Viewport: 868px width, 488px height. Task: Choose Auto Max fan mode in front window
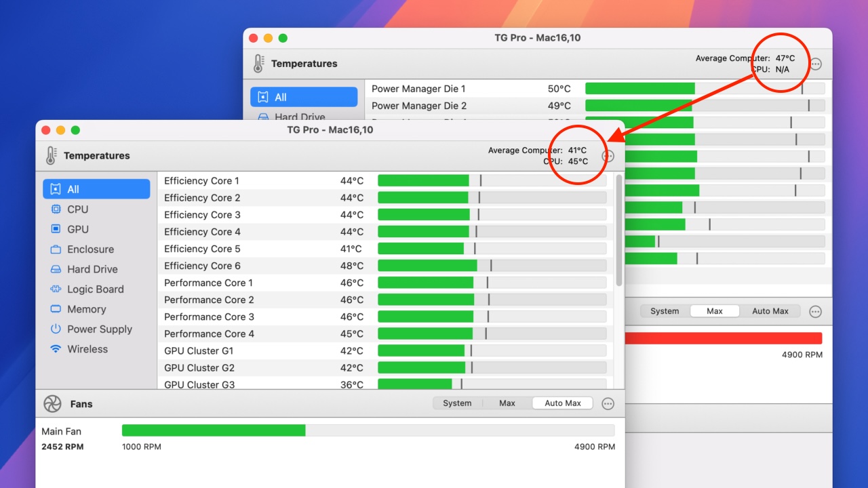pyautogui.click(x=563, y=403)
